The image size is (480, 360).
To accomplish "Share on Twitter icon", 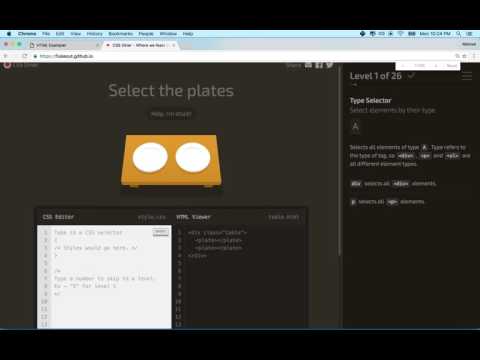I will pyautogui.click(x=330, y=65).
